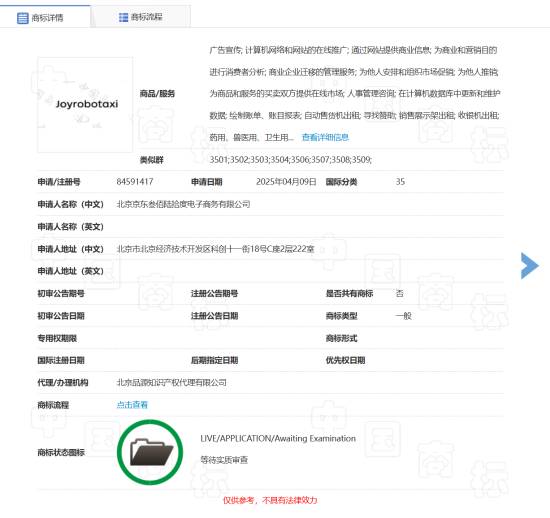Click the green folder status icon

coord(150,452)
